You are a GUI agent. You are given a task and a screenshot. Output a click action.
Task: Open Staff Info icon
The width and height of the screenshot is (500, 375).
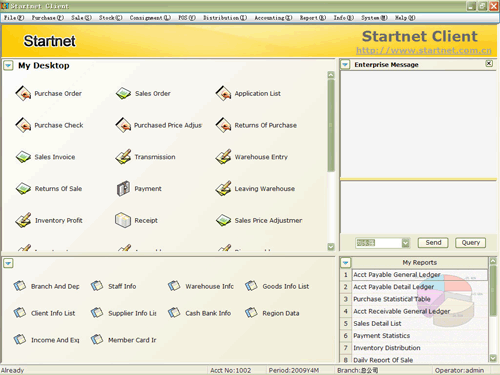97,286
